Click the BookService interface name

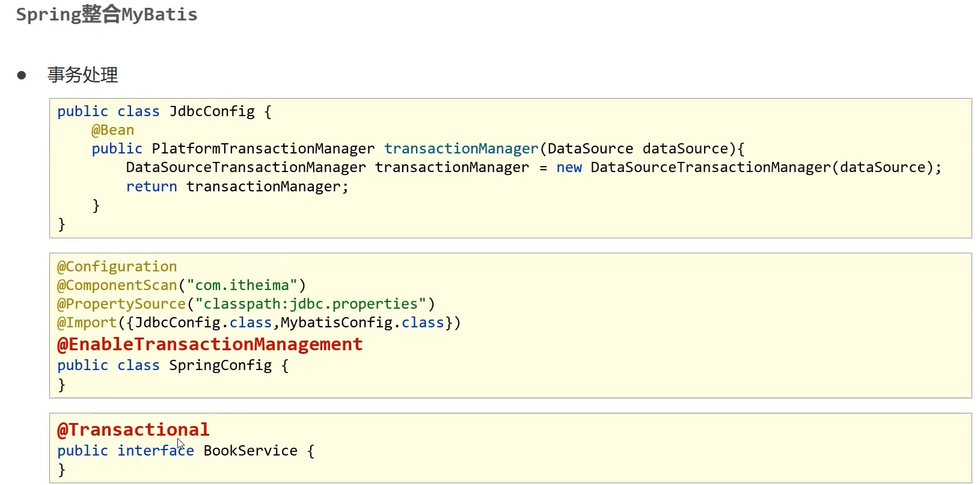[x=250, y=451]
